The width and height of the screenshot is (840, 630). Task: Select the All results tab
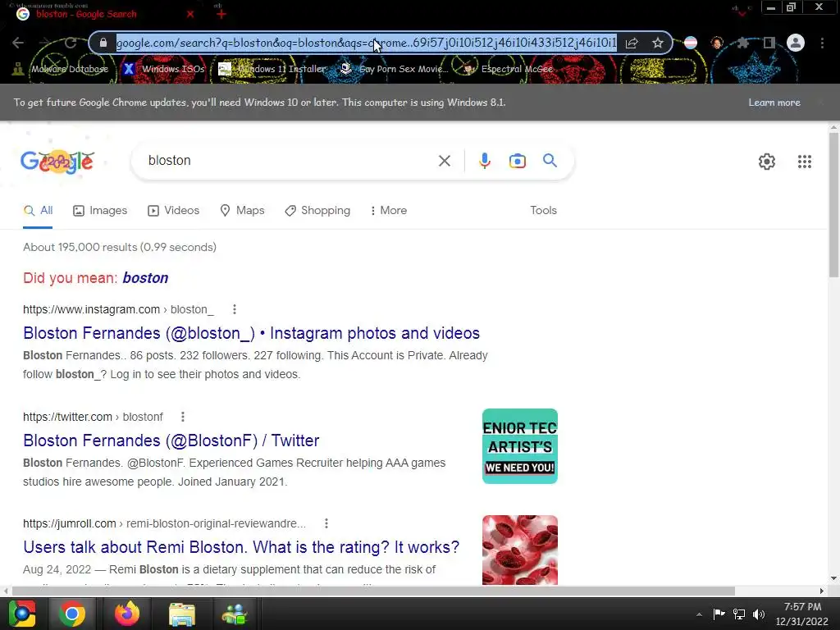[x=38, y=211]
